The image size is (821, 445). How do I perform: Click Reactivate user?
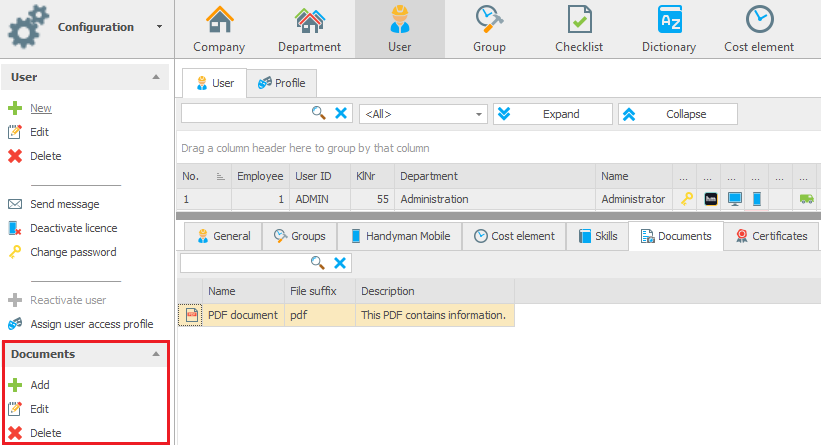[68, 301]
